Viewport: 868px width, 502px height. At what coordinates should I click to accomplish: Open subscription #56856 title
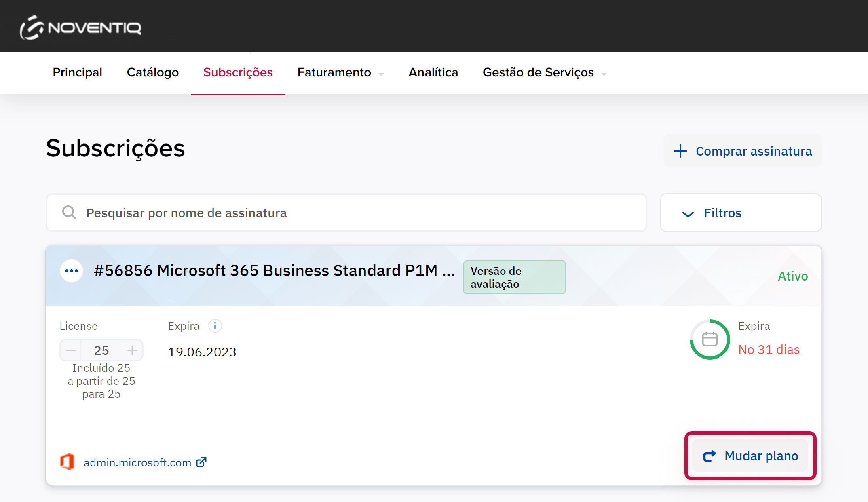point(274,271)
